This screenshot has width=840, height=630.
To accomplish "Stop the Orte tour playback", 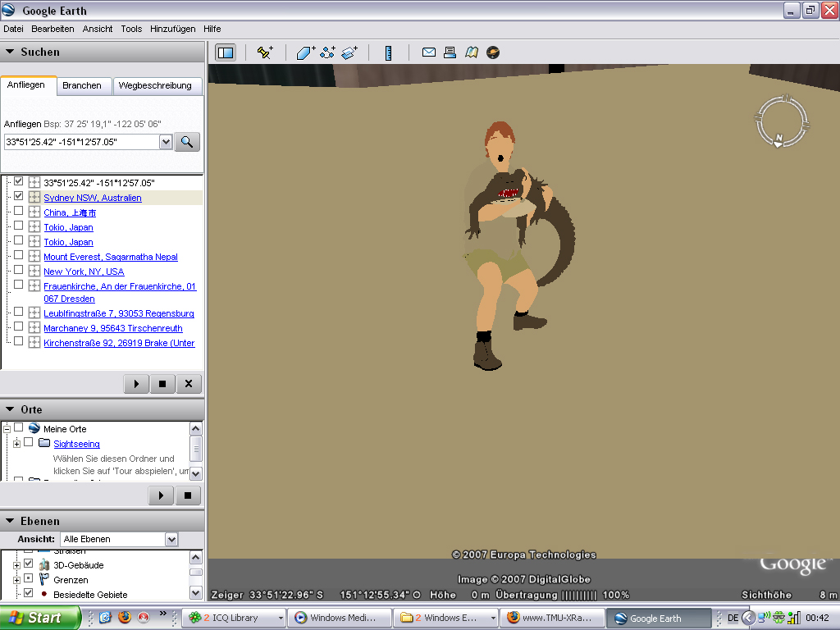I will coord(188,495).
